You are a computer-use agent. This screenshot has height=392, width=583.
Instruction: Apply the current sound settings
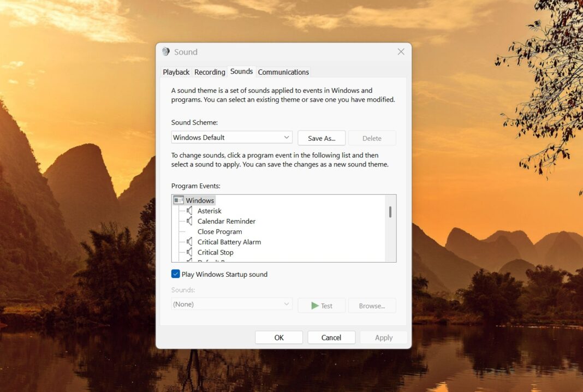pos(383,337)
